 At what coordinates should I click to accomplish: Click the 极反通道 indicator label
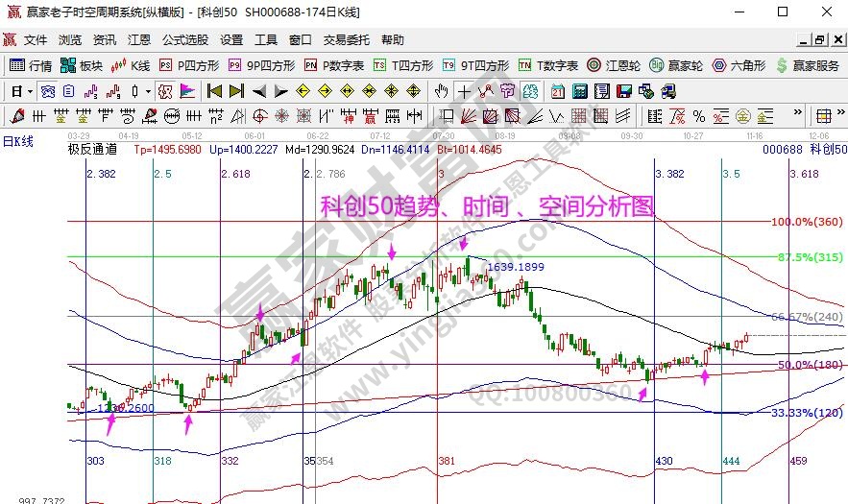pyautogui.click(x=92, y=150)
